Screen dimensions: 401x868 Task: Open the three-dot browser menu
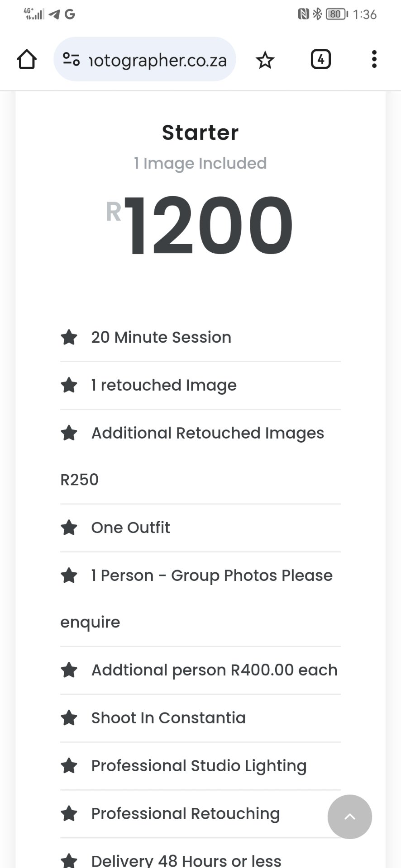(374, 59)
